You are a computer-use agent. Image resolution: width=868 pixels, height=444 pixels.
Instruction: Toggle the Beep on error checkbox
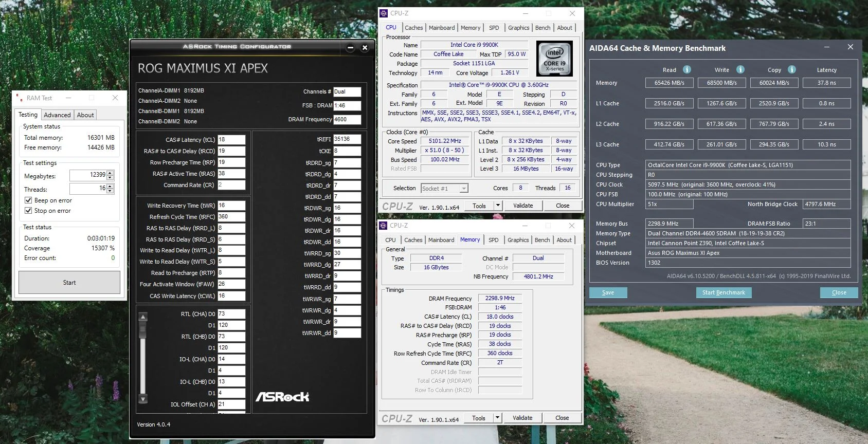click(x=28, y=200)
